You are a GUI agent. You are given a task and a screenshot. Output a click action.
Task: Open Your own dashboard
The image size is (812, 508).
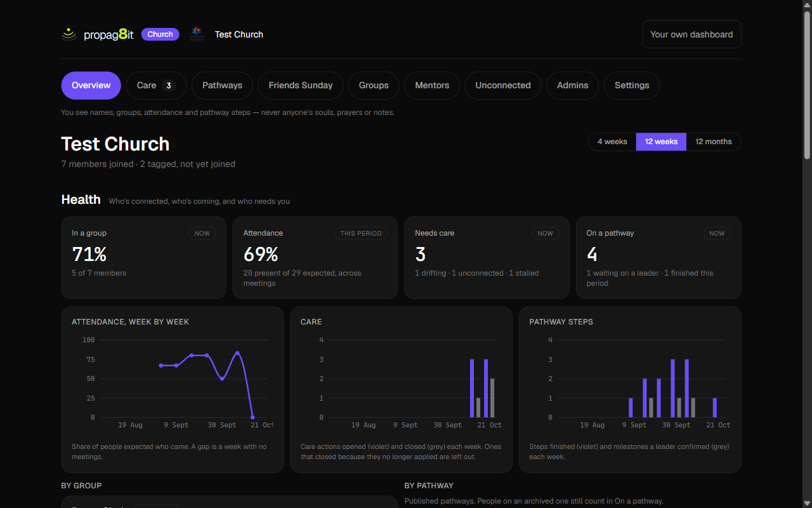pyautogui.click(x=691, y=34)
